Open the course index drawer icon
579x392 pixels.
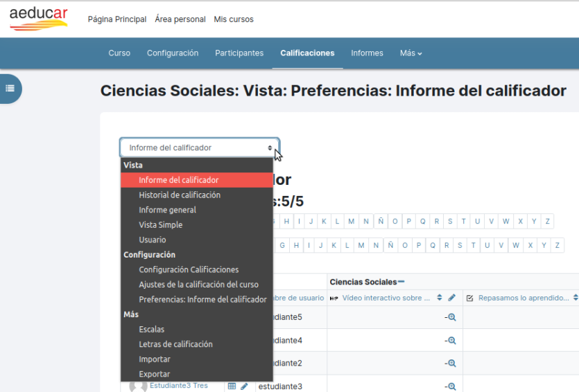pyautogui.click(x=10, y=89)
